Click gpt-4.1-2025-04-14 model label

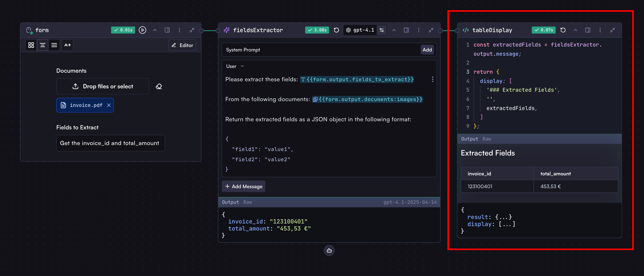410,202
